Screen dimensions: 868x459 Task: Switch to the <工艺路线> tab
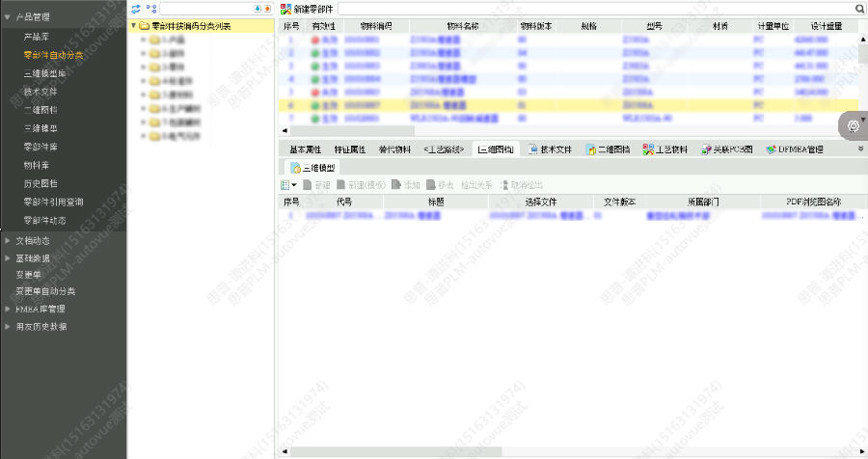(x=444, y=149)
